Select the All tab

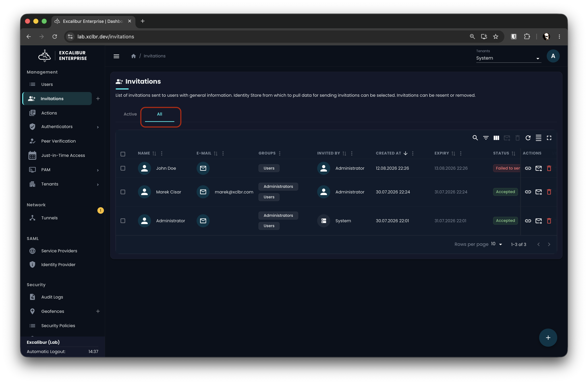[159, 114]
